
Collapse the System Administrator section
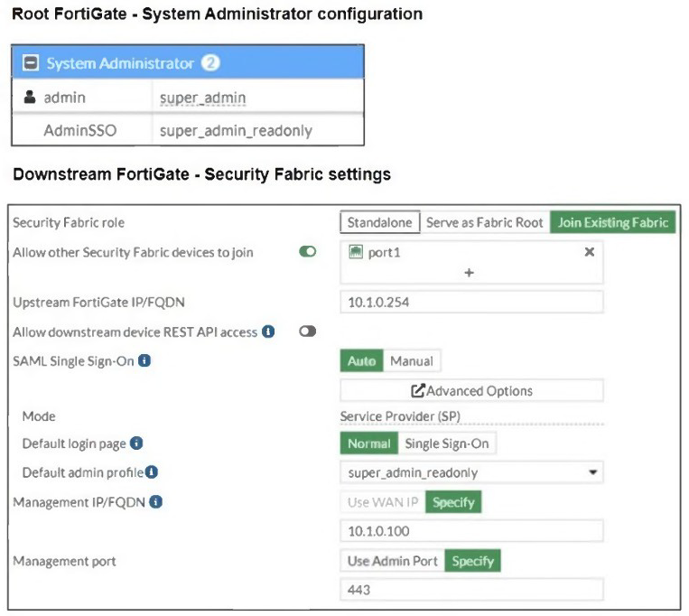[x=29, y=63]
